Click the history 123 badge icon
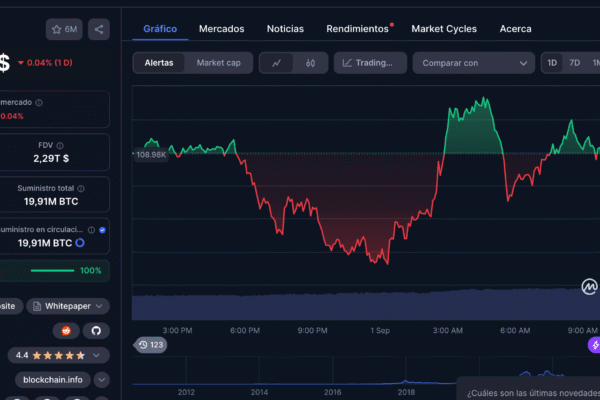 tap(151, 345)
